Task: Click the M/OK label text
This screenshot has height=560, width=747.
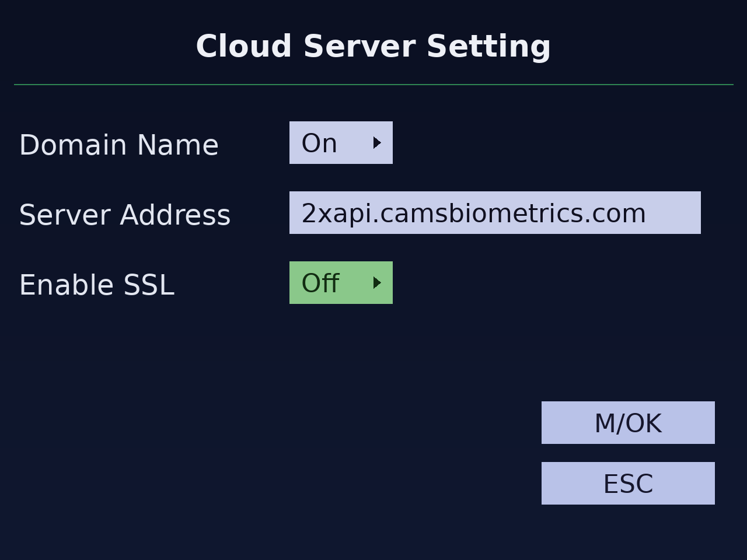Action: tap(628, 423)
